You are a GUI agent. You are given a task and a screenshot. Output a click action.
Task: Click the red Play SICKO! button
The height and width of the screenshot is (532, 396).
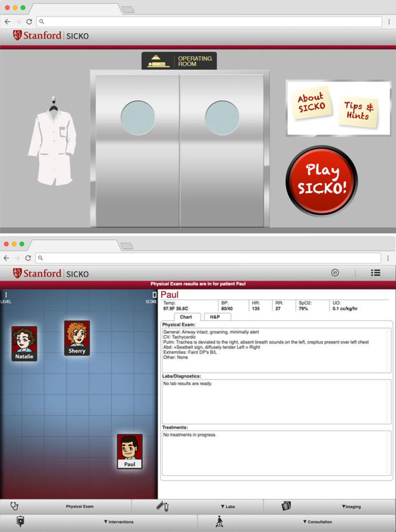click(x=322, y=180)
